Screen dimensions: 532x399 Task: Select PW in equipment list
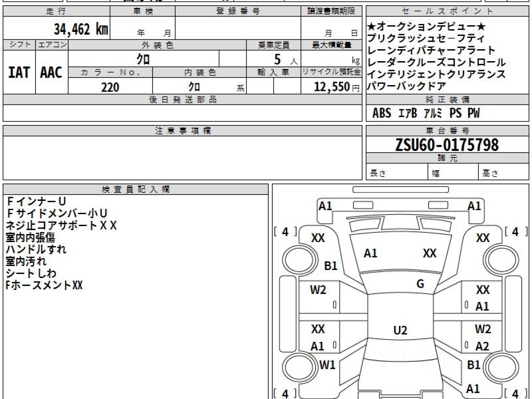pyautogui.click(x=474, y=113)
